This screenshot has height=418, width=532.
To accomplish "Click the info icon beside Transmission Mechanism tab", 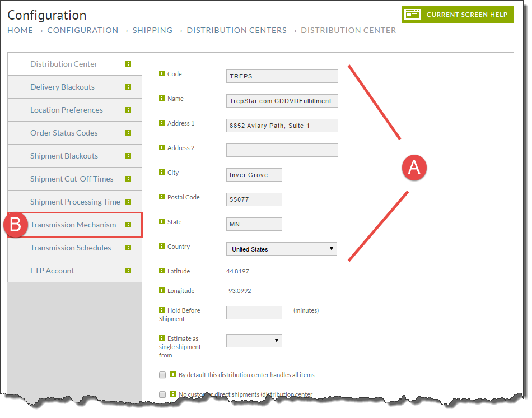I will coord(128,225).
